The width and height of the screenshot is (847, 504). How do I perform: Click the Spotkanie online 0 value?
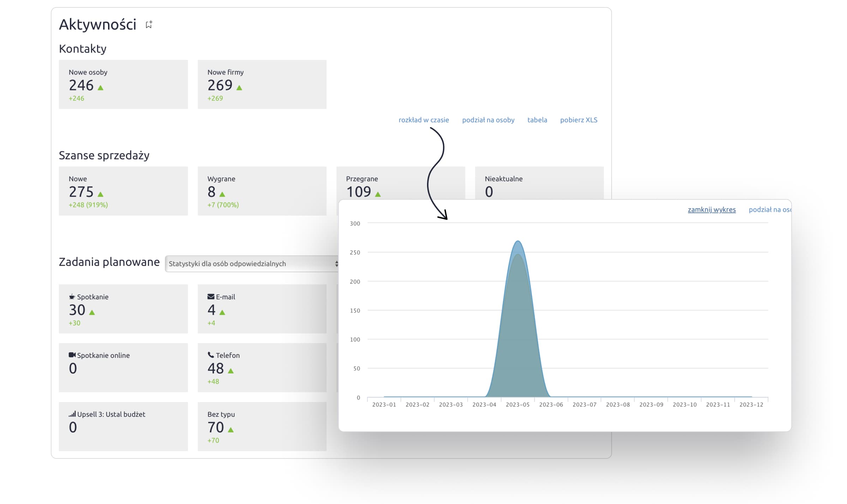point(73,368)
